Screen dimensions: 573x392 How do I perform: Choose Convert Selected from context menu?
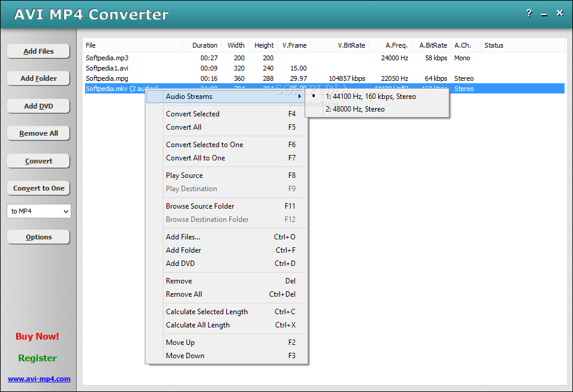point(227,114)
